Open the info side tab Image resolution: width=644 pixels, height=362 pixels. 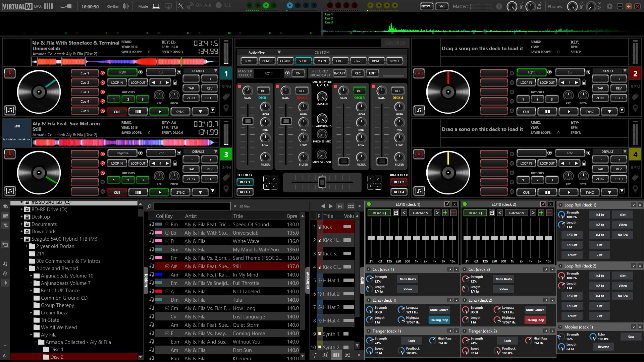[362, 281]
